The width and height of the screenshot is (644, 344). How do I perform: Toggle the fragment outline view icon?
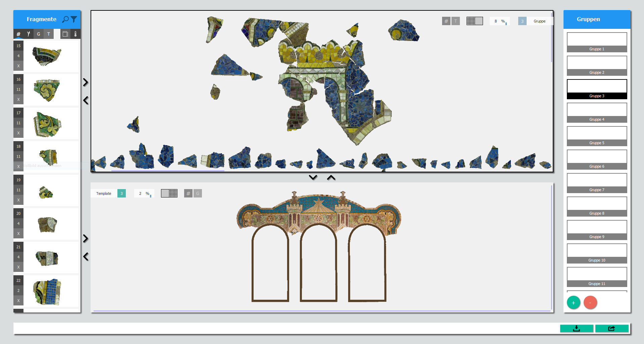coord(65,34)
